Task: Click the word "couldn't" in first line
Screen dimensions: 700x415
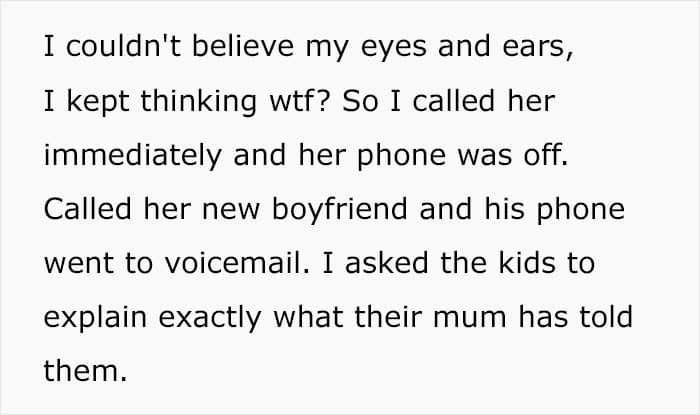Action: click(x=123, y=46)
